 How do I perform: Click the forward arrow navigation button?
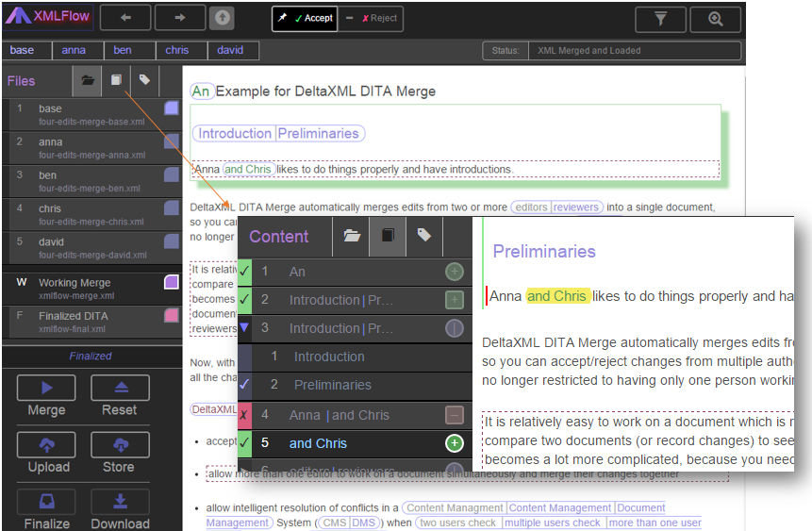(x=180, y=18)
